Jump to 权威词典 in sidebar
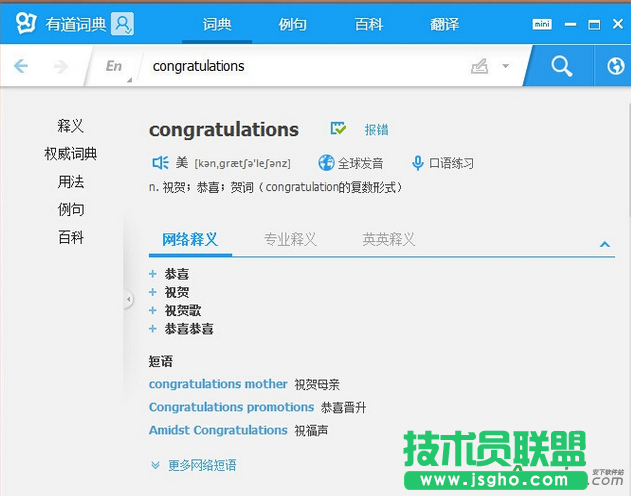 tap(70, 154)
